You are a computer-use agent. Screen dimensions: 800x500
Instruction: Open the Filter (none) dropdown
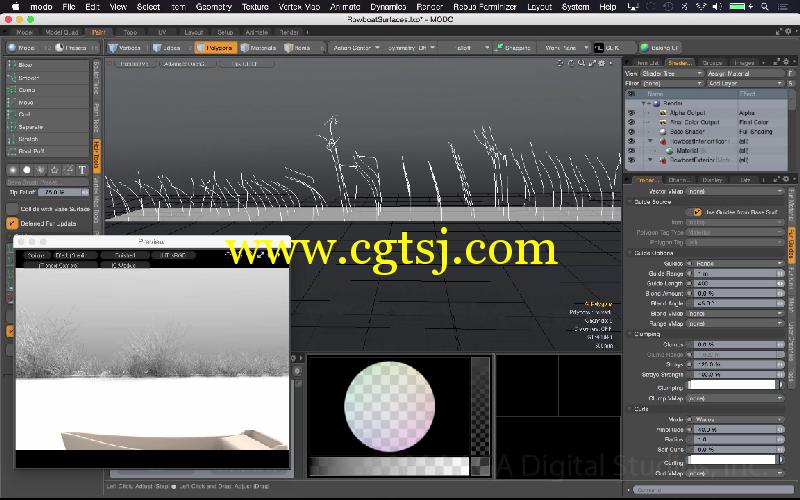[671, 83]
